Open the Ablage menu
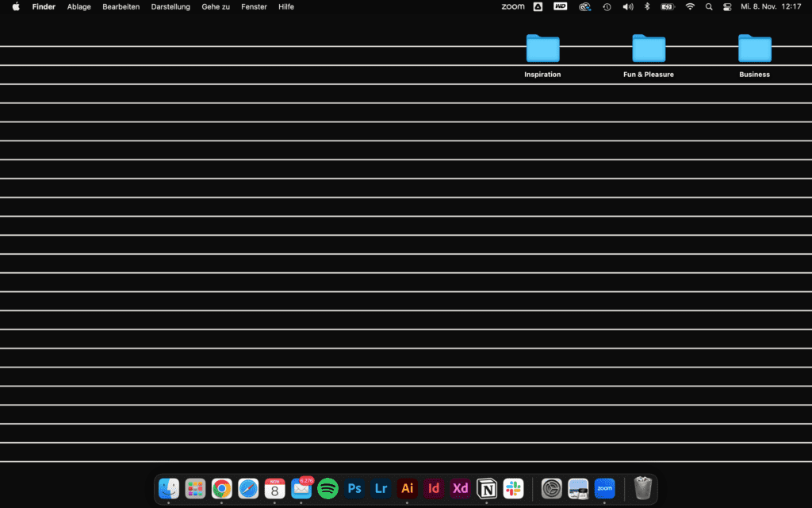This screenshot has width=812, height=508. pos(79,6)
